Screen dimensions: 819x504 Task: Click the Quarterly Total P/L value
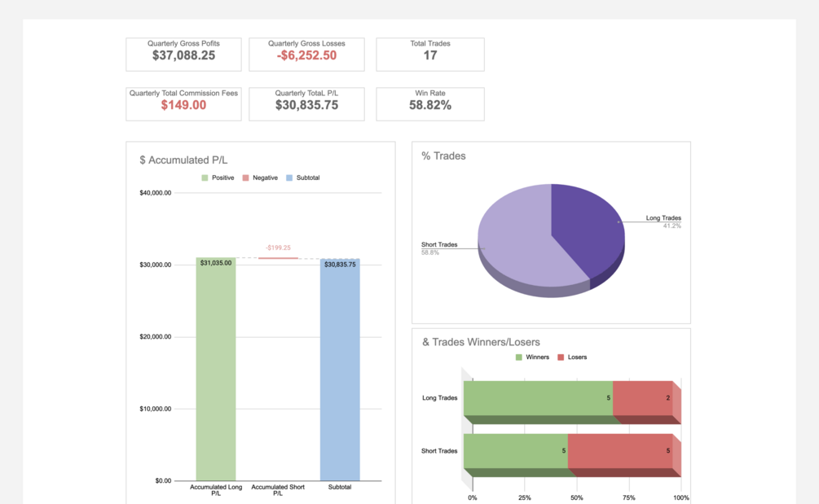pyautogui.click(x=306, y=105)
